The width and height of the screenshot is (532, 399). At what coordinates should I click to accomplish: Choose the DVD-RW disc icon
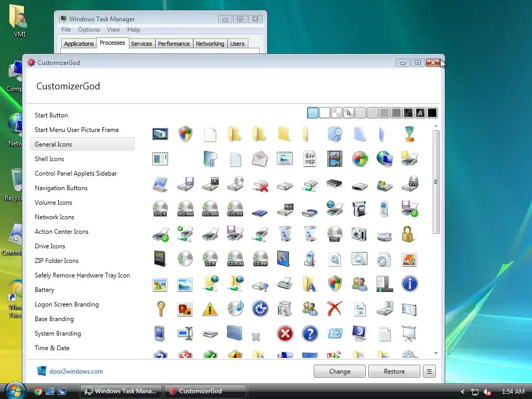(x=235, y=209)
